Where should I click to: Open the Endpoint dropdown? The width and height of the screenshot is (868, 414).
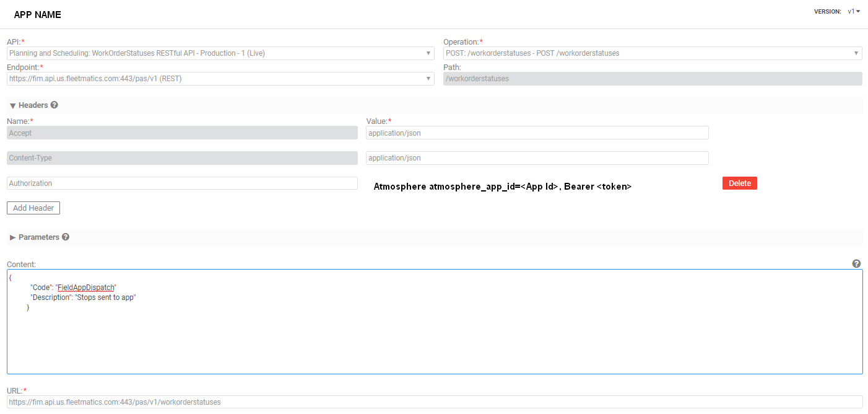(220, 79)
